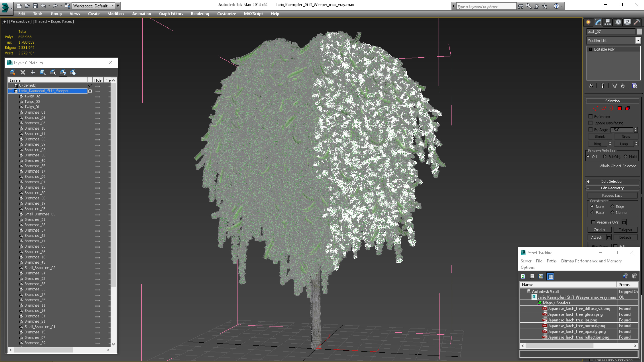This screenshot has height=362, width=644.
Task: Click the Detach button
Action: [625, 237]
